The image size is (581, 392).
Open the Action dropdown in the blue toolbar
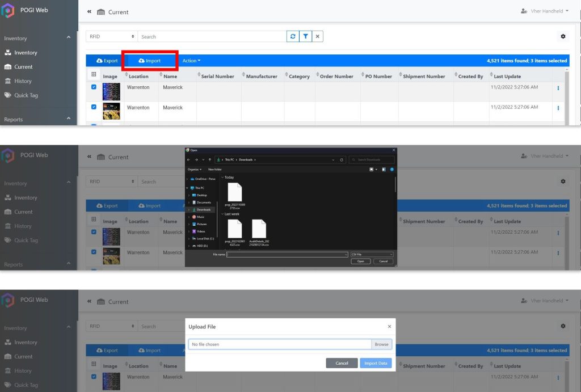tap(191, 61)
